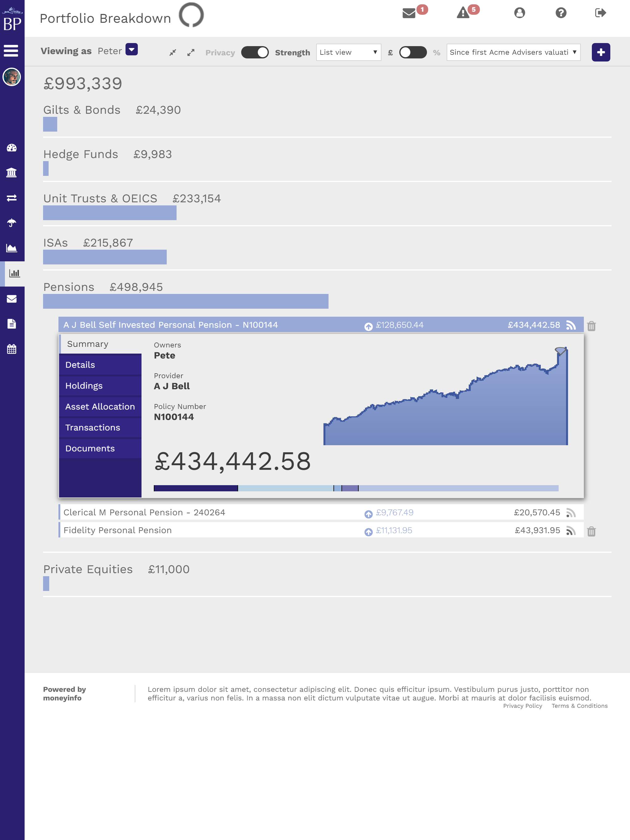The height and width of the screenshot is (840, 630).
Task: Open the Since first Acme Advisers valuation dropdown
Action: tap(513, 52)
